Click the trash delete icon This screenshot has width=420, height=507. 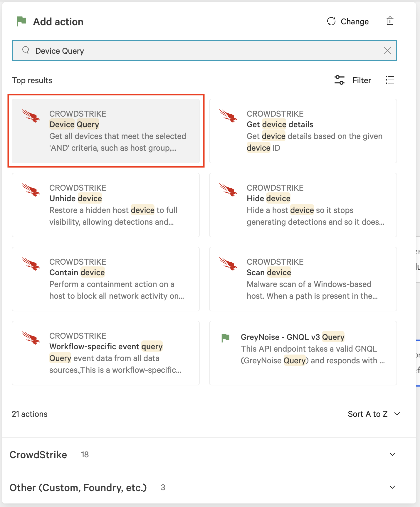[x=390, y=21]
